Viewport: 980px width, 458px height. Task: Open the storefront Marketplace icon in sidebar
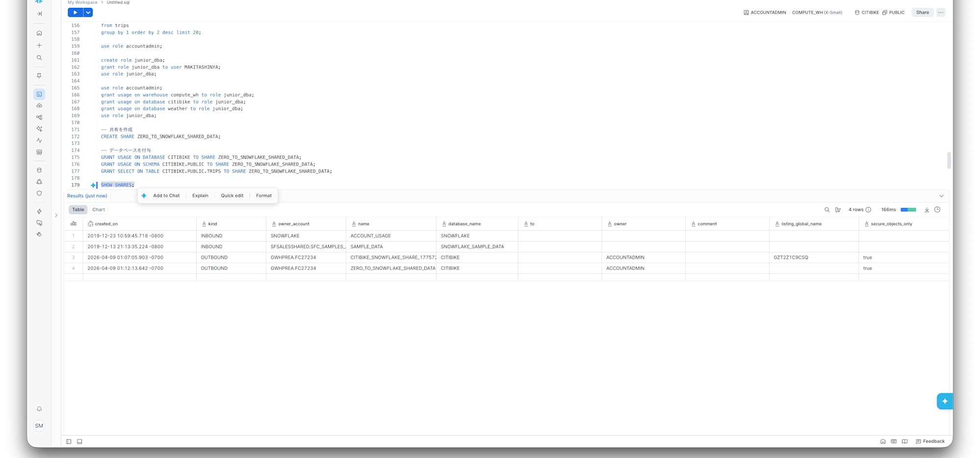[39, 152]
